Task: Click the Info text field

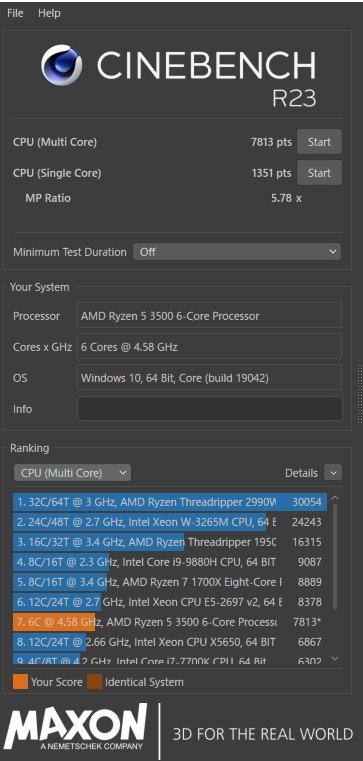Action: click(x=210, y=409)
